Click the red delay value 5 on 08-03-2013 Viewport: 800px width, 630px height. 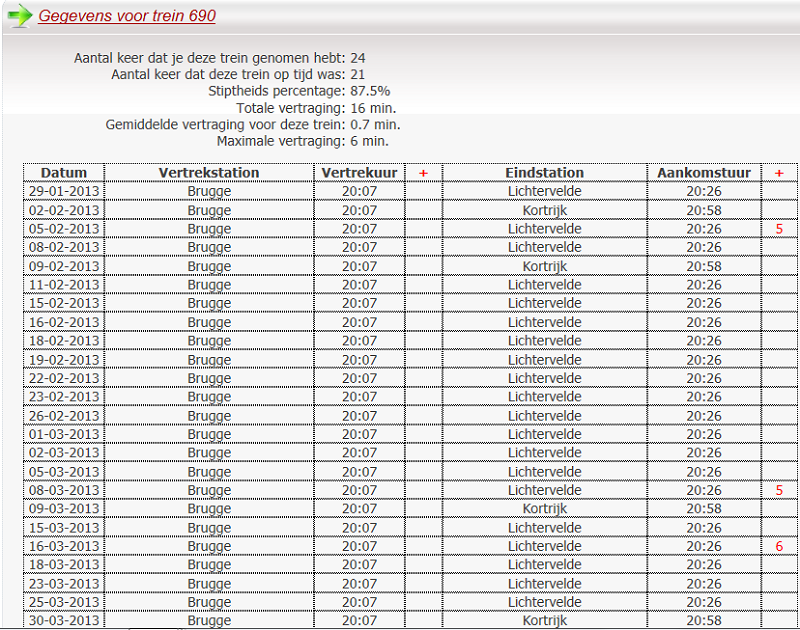click(779, 491)
